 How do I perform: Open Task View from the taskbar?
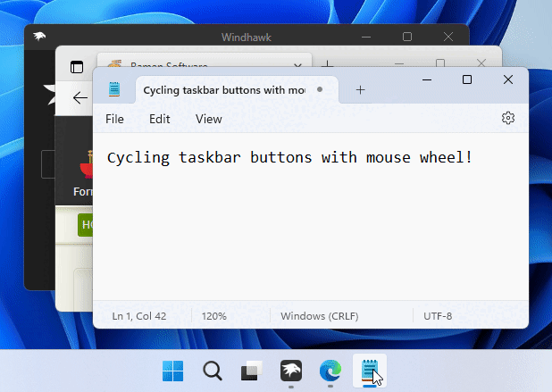[252, 371]
